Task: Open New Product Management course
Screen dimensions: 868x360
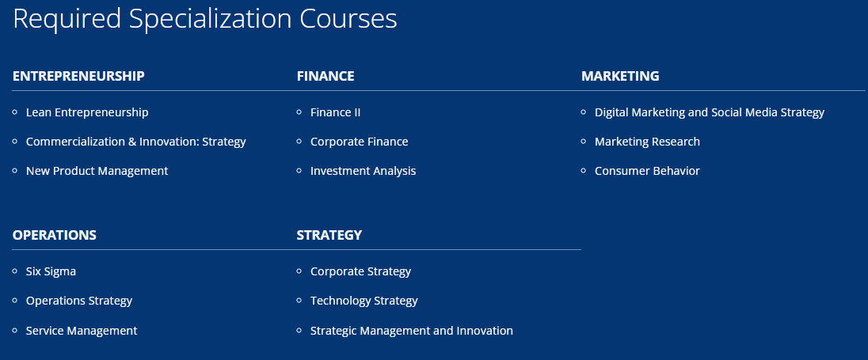Action: click(97, 171)
